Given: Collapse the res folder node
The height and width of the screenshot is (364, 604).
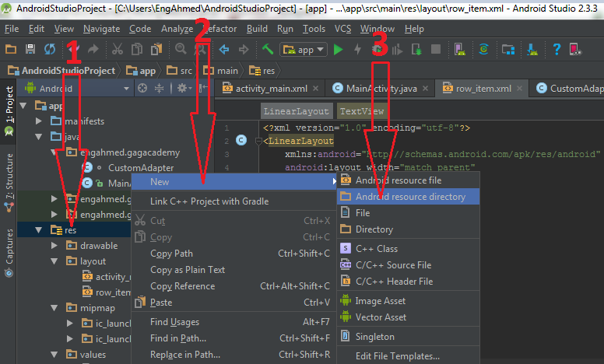Looking at the screenshot, I should [38, 230].
